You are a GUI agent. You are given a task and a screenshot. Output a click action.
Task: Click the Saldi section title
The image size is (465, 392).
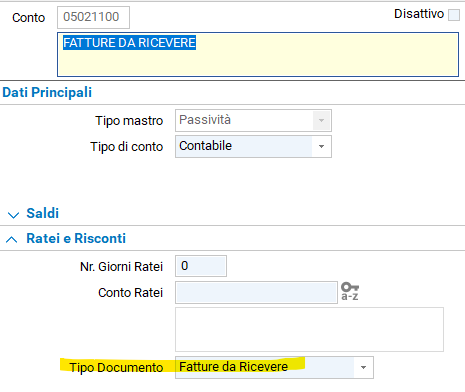coord(43,213)
